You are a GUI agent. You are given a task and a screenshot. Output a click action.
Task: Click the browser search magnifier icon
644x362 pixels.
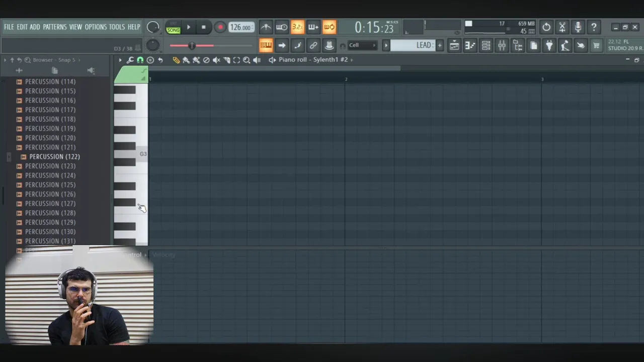tap(28, 60)
